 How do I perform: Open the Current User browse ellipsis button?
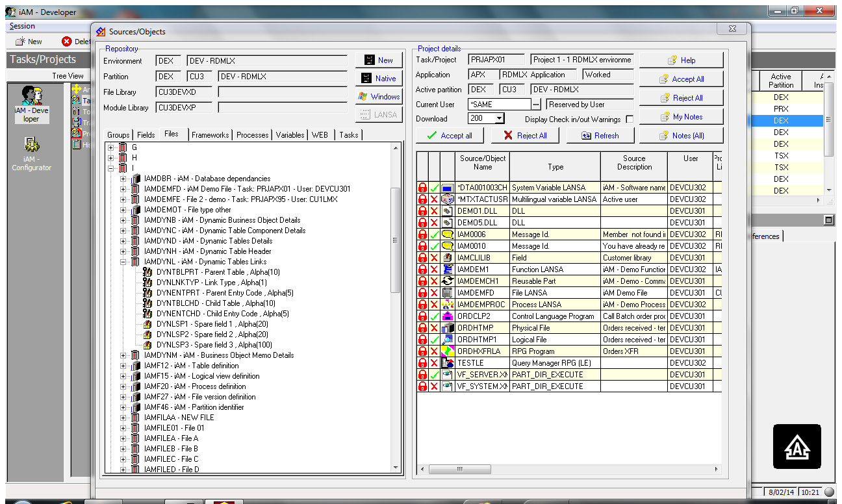(536, 104)
